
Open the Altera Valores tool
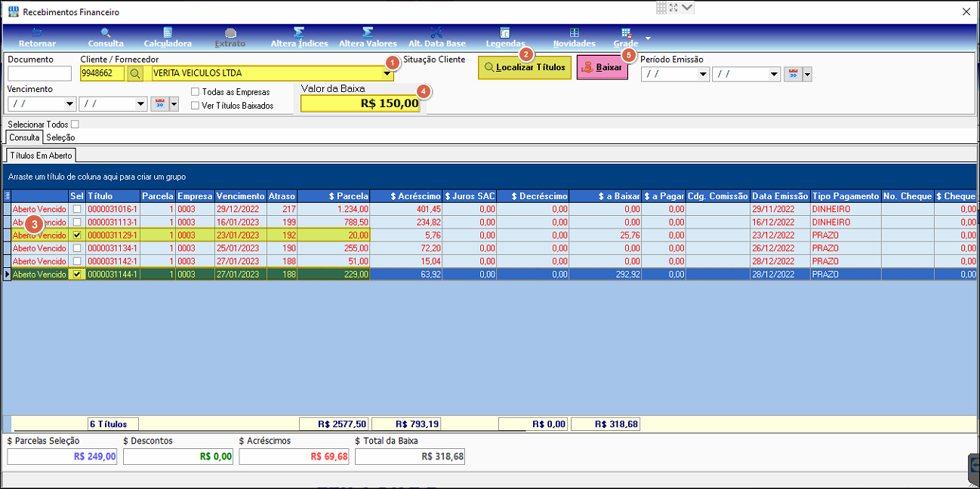[368, 37]
